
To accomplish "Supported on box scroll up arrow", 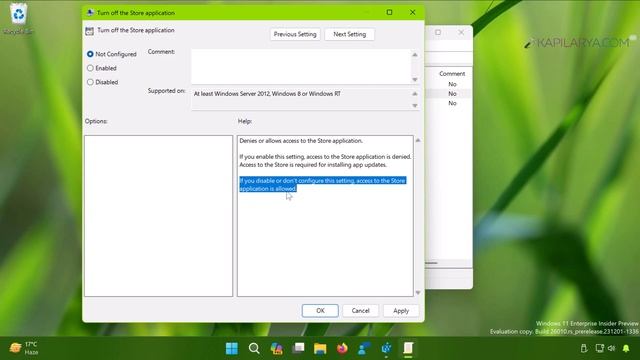I will click(x=415, y=94).
